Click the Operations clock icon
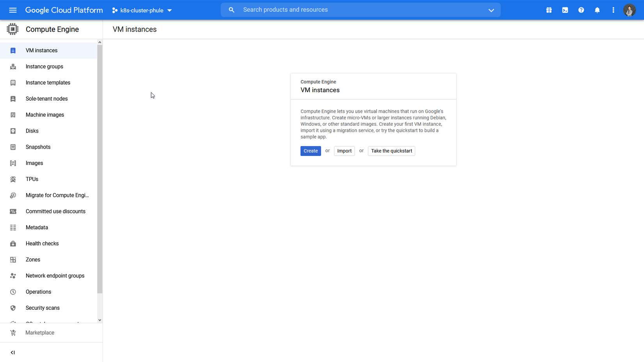Image resolution: width=644 pixels, height=362 pixels. 13,292
